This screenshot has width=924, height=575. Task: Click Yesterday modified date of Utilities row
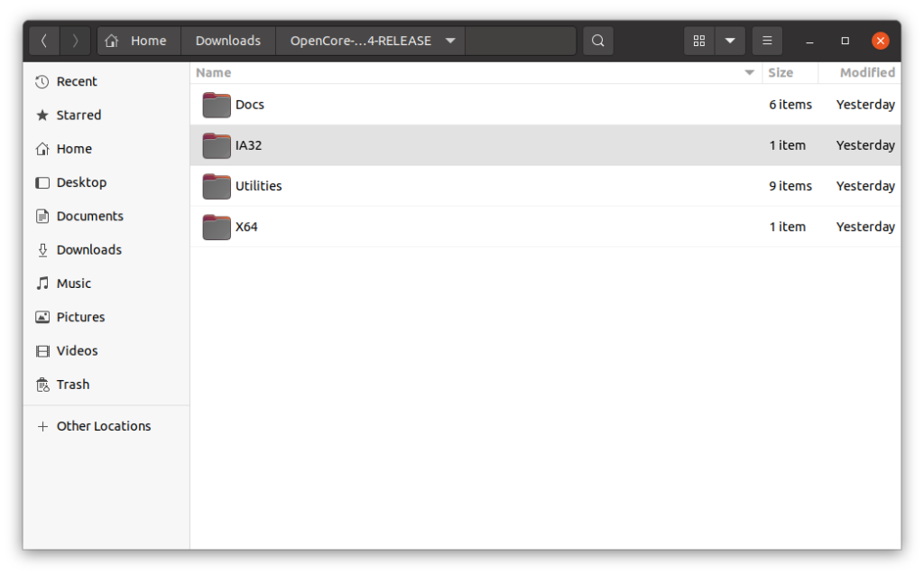865,186
